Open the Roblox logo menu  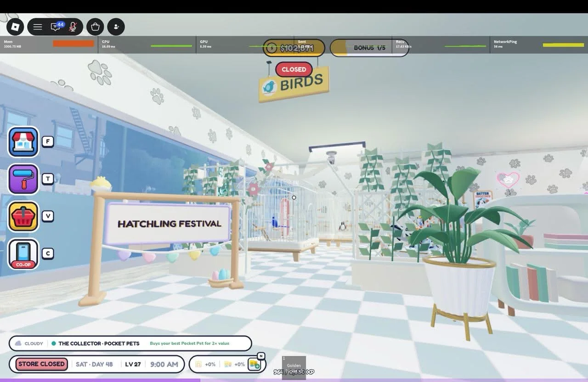[15, 27]
